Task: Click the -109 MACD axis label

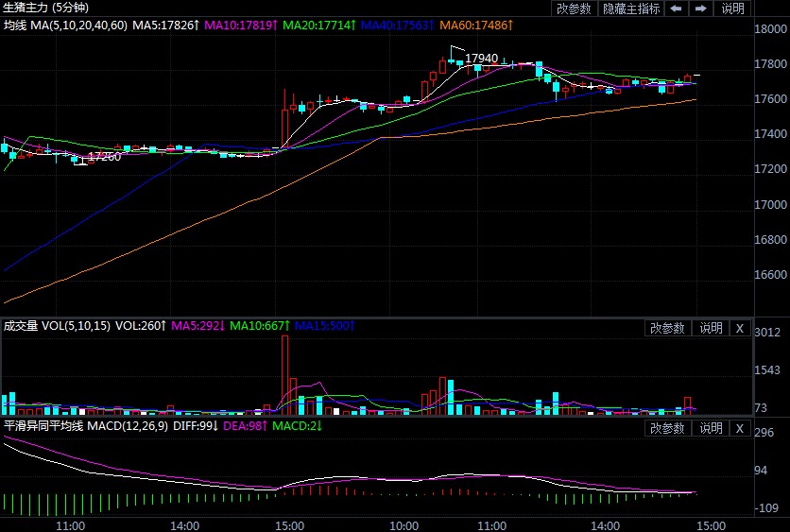Action: click(766, 507)
